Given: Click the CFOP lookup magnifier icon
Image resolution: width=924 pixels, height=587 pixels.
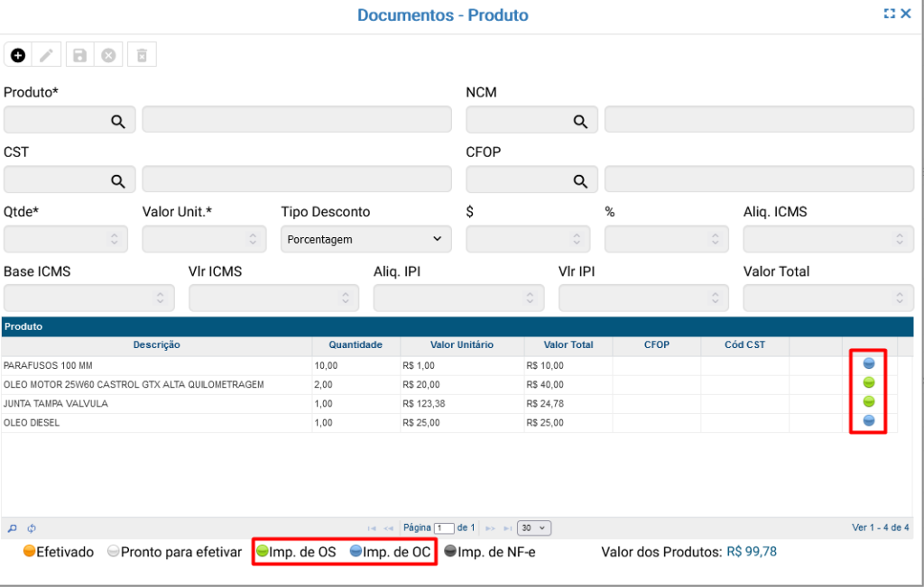Looking at the screenshot, I should pos(579,180).
